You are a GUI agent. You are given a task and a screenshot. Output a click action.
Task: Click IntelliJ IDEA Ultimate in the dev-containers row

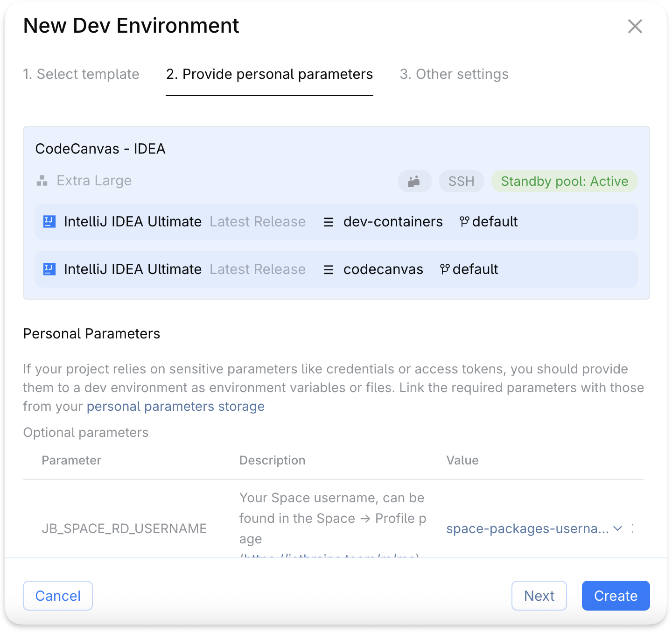pos(133,221)
